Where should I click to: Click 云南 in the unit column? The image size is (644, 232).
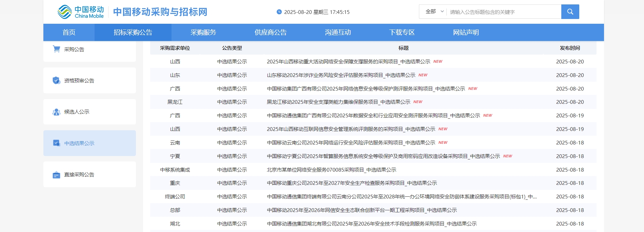pyautogui.click(x=175, y=142)
